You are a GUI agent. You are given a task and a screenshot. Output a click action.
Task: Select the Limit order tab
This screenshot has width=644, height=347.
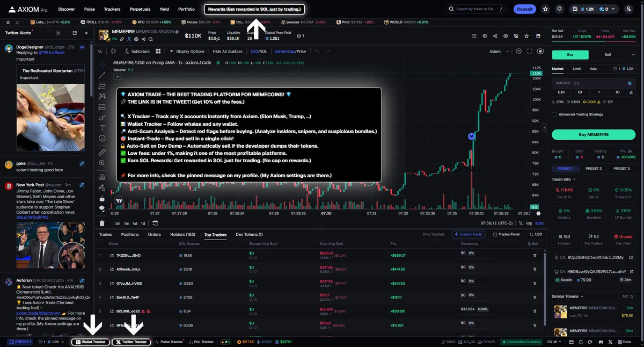pyautogui.click(x=576, y=69)
